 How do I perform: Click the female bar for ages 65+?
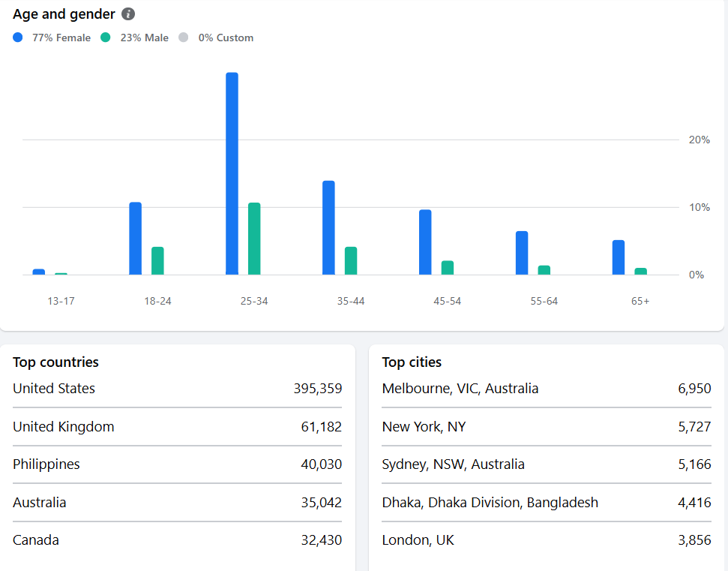click(619, 257)
